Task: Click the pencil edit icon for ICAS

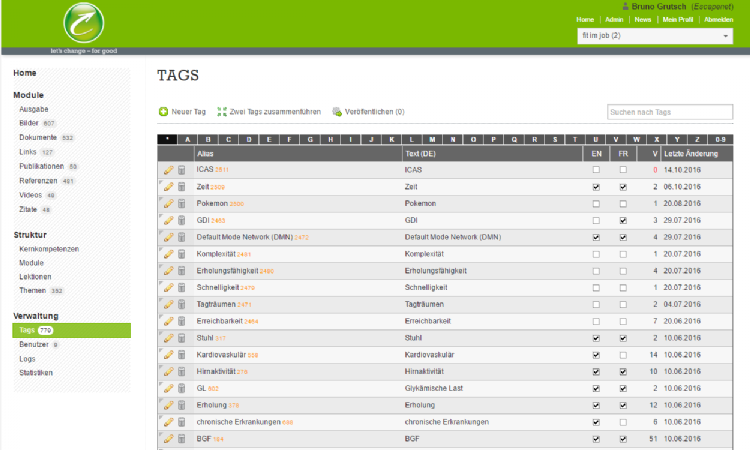Action: (x=168, y=170)
